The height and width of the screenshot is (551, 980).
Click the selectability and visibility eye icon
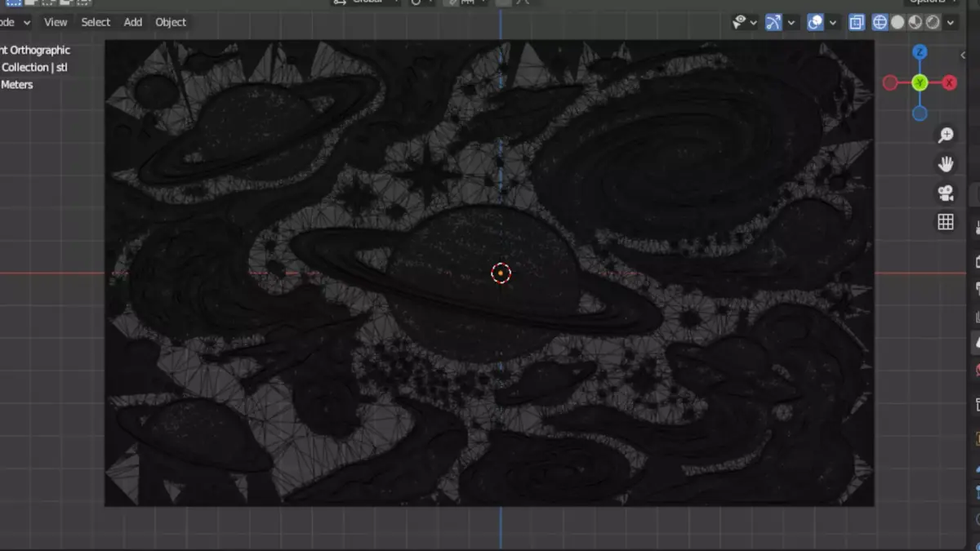click(739, 23)
